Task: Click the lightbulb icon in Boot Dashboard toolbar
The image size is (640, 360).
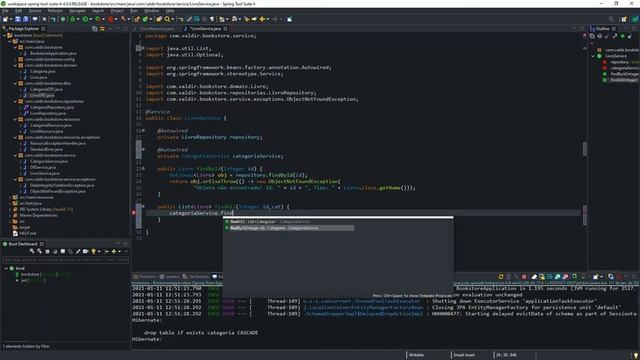Action: [x=93, y=251]
